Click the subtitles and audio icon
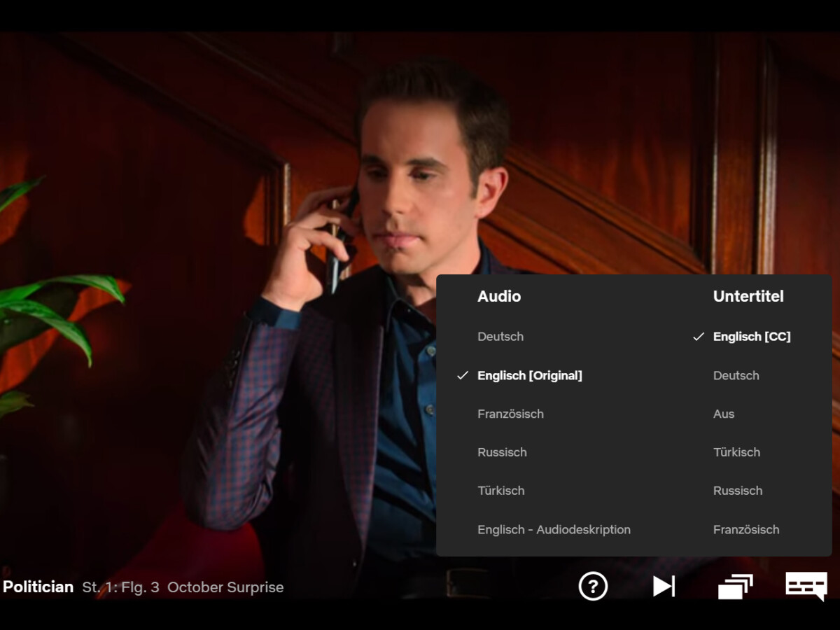This screenshot has width=840, height=630. [806, 586]
